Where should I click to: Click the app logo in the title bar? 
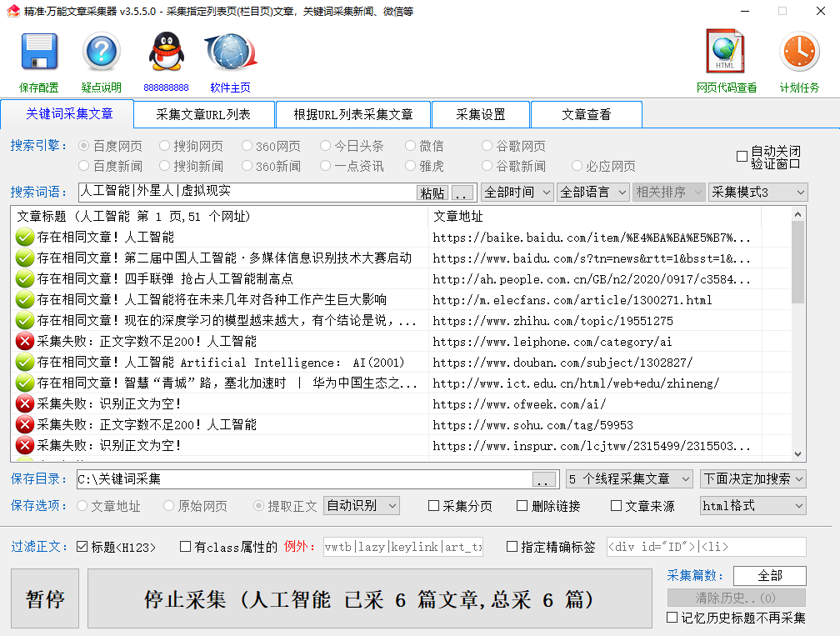click(12, 11)
